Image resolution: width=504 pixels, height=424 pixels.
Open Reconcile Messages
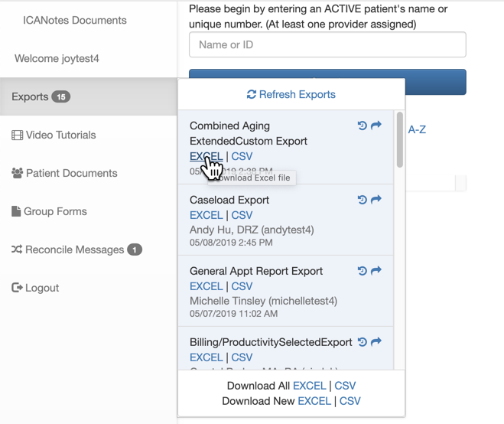[x=74, y=250]
